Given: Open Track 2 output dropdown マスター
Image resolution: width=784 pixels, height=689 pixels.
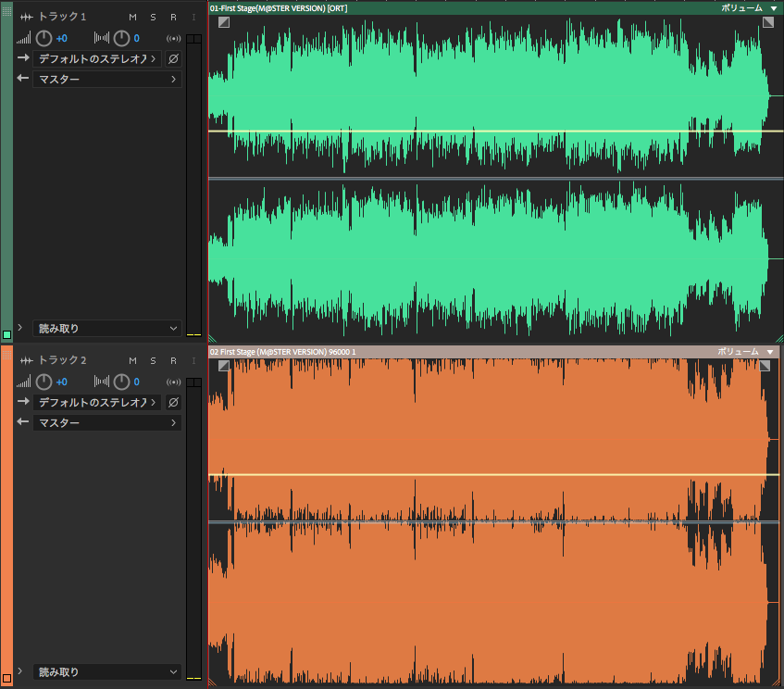Looking at the screenshot, I should tap(107, 423).
